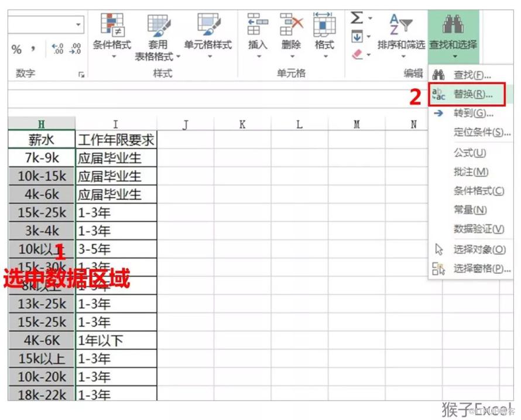Click the cell containing 15k以上
Viewport: 521px width, 420px height.
coord(42,359)
